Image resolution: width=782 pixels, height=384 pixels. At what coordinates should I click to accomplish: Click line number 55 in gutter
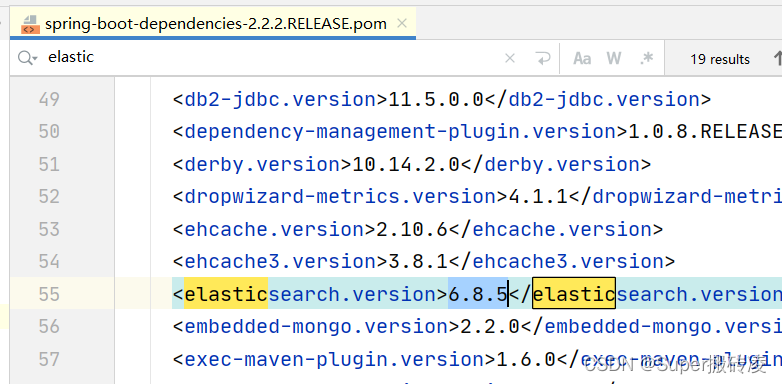pos(49,294)
